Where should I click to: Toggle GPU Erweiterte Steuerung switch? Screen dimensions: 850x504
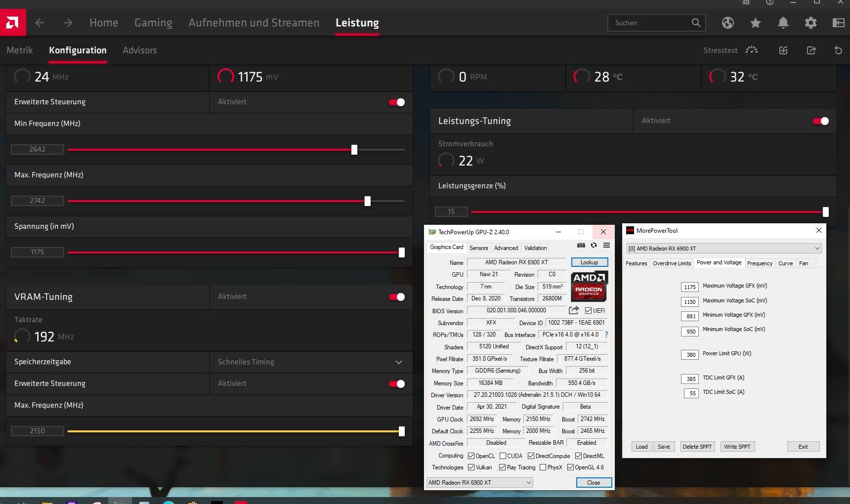[x=397, y=102]
